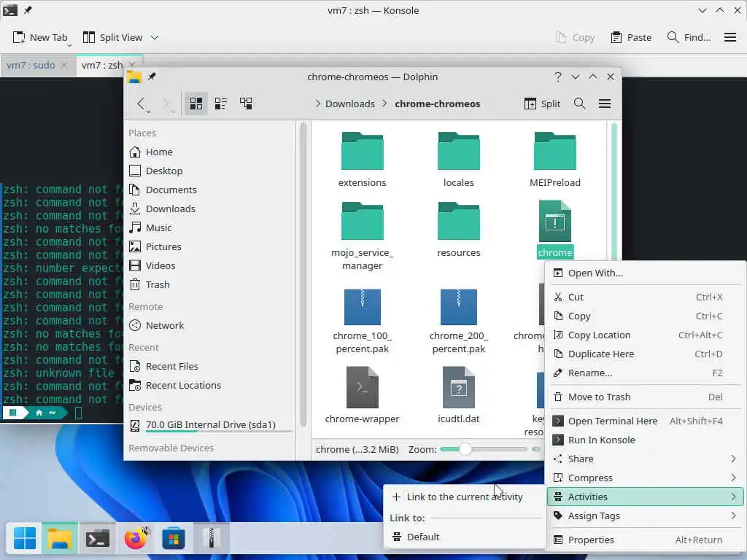Choose Run In Konsole
The height and width of the screenshot is (560, 747).
[646, 440]
